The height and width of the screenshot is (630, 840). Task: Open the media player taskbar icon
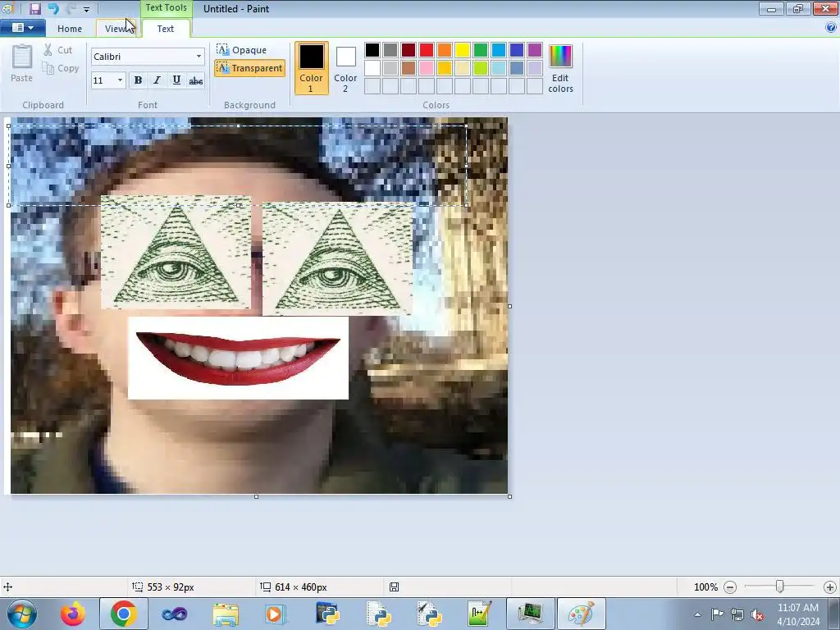[x=276, y=614]
